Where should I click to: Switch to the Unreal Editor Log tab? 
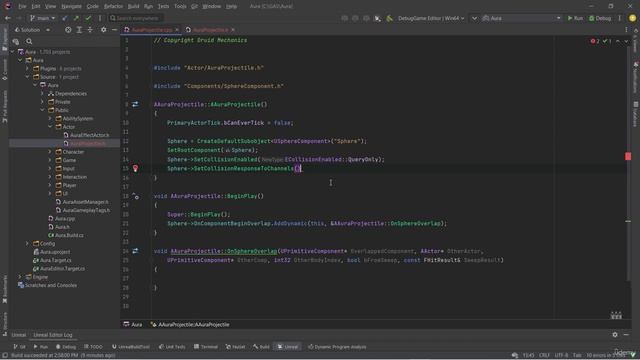tap(53, 335)
